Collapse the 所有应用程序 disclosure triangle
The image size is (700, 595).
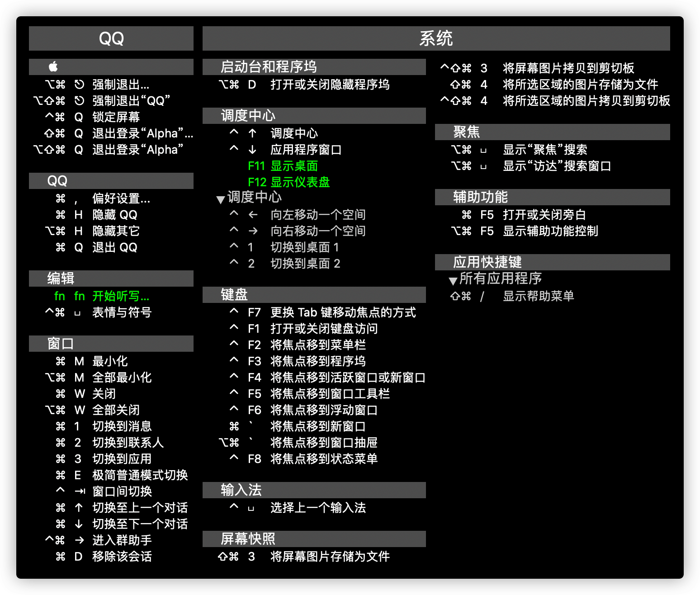pyautogui.click(x=453, y=281)
